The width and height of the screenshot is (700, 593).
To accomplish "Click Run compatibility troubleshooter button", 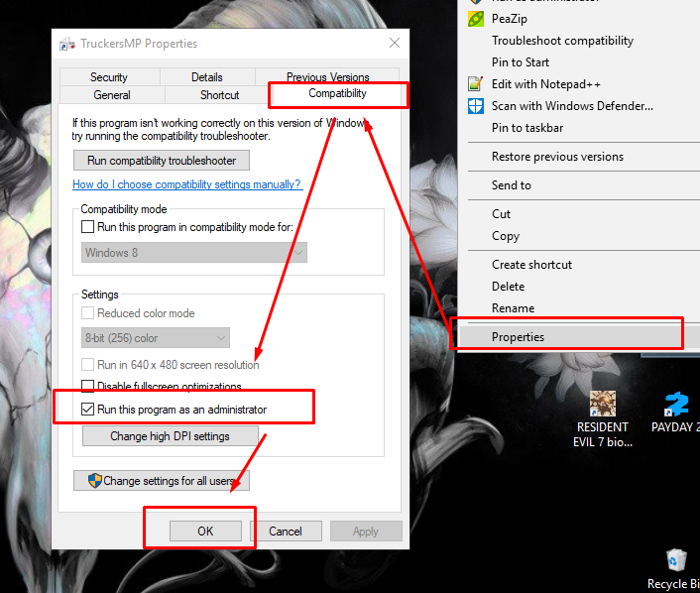I will (x=162, y=161).
